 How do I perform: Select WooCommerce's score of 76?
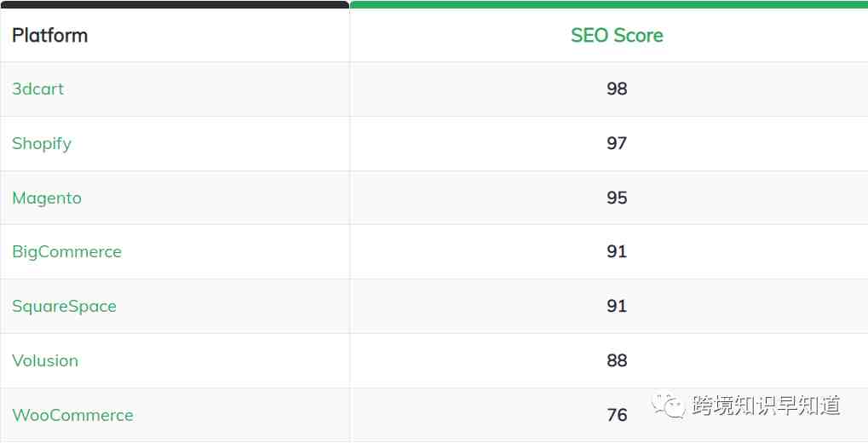click(x=617, y=415)
